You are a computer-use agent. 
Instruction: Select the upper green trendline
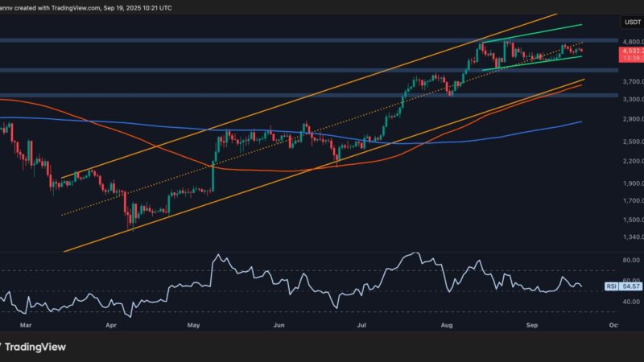(x=534, y=33)
